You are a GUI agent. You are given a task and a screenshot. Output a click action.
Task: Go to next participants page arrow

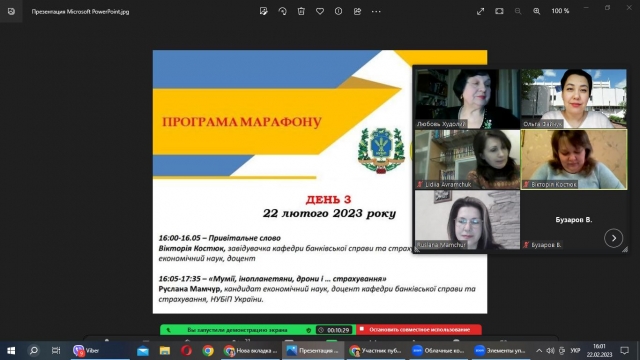click(x=613, y=238)
